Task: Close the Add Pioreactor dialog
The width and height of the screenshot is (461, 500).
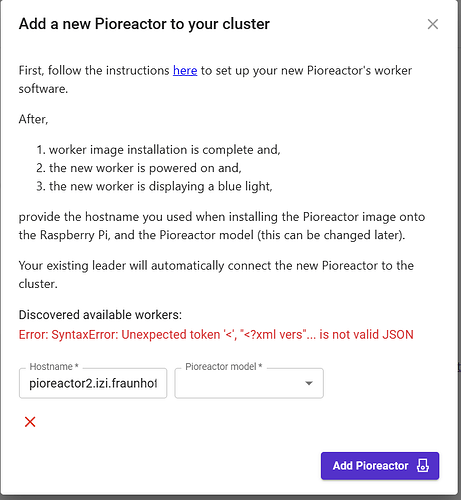Action: [x=433, y=24]
